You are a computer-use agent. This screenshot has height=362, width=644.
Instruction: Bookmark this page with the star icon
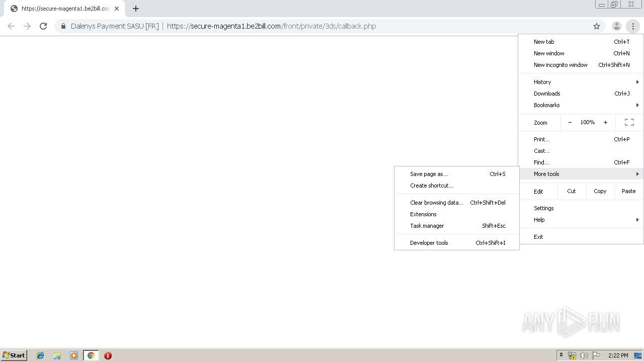click(597, 26)
